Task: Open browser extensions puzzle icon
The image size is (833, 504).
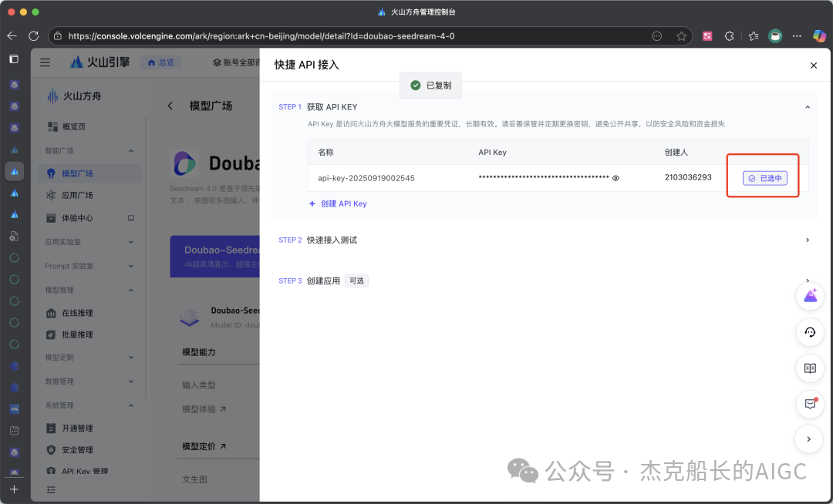Action: tap(730, 36)
